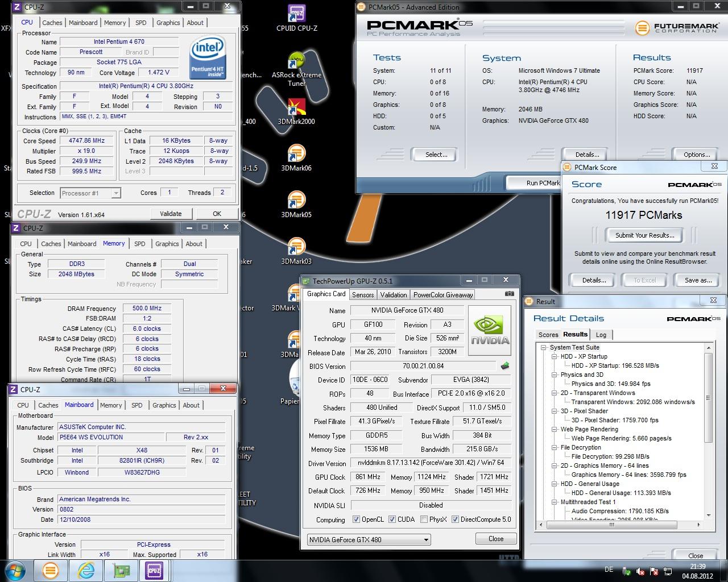
Task: Collapse the System Test Suite tree node
Action: tap(544, 347)
